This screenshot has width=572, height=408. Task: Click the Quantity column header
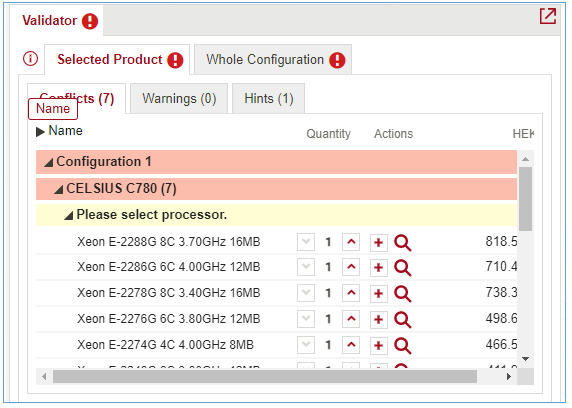click(x=328, y=134)
